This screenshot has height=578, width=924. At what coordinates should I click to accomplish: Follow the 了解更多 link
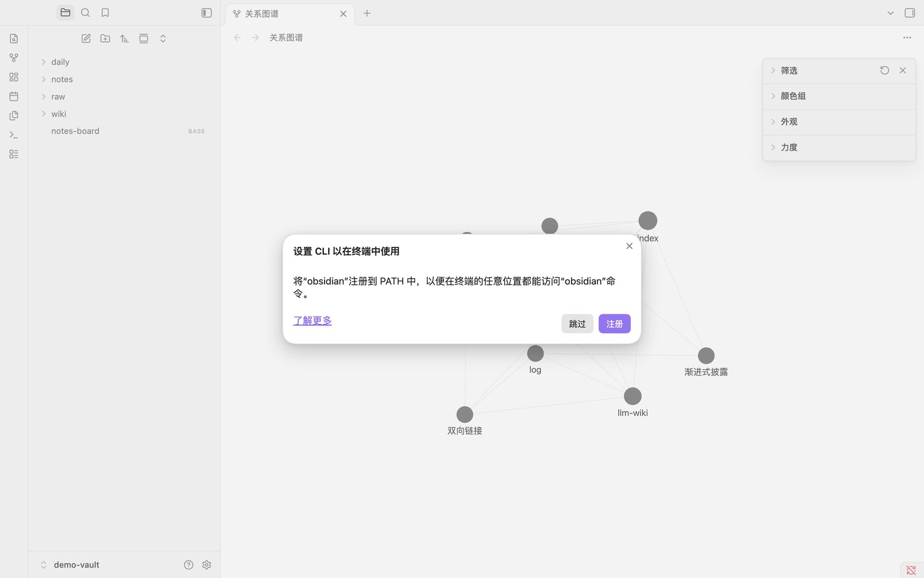[x=312, y=321]
